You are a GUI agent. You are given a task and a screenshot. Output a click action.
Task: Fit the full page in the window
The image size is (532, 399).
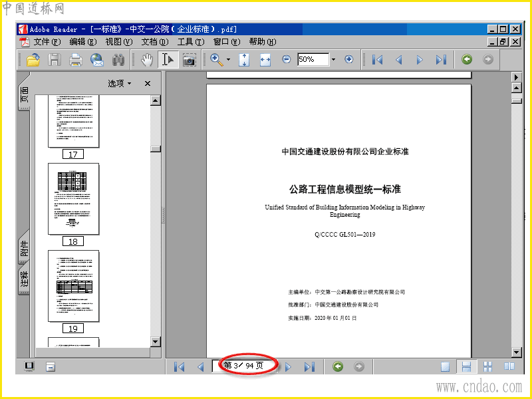244,60
